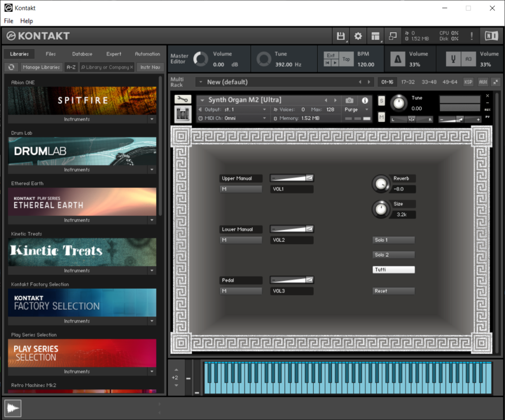Click the A-Z sort button
505x420 pixels.
click(71, 67)
